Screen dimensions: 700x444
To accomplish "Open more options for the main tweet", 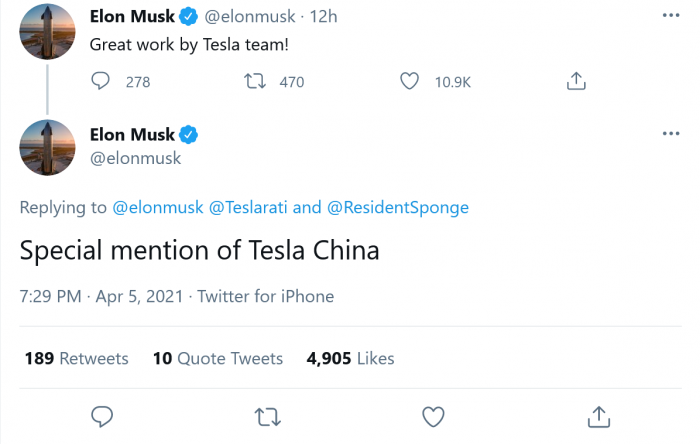I will 668,134.
